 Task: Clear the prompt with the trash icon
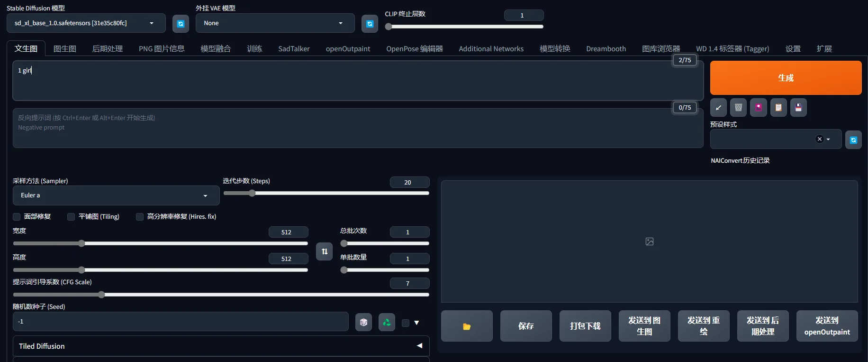[x=738, y=108]
